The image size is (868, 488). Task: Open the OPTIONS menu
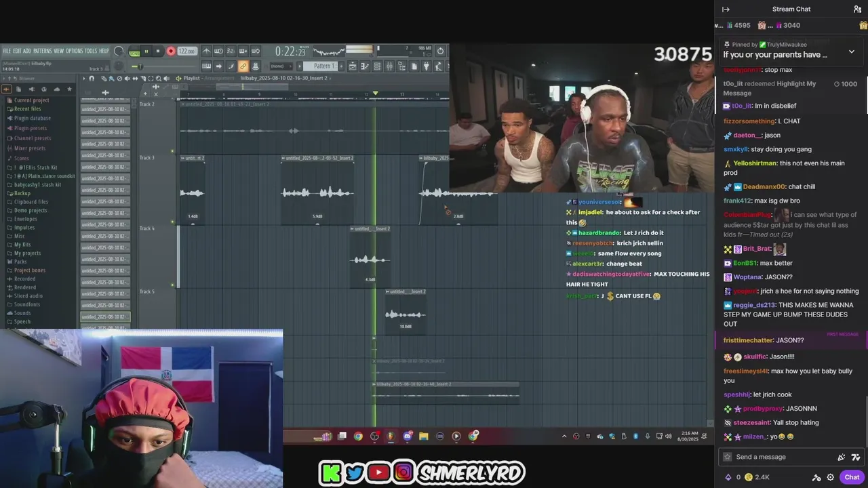pos(75,51)
